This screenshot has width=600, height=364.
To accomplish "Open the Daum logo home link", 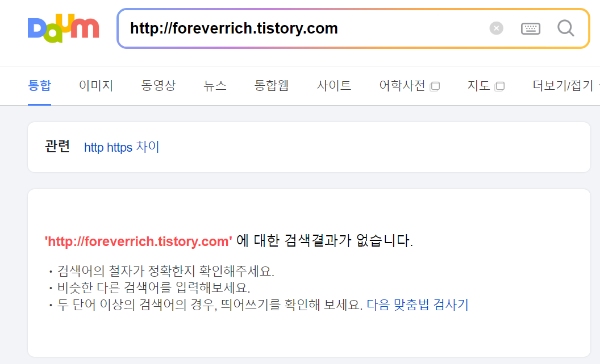I will [64, 28].
